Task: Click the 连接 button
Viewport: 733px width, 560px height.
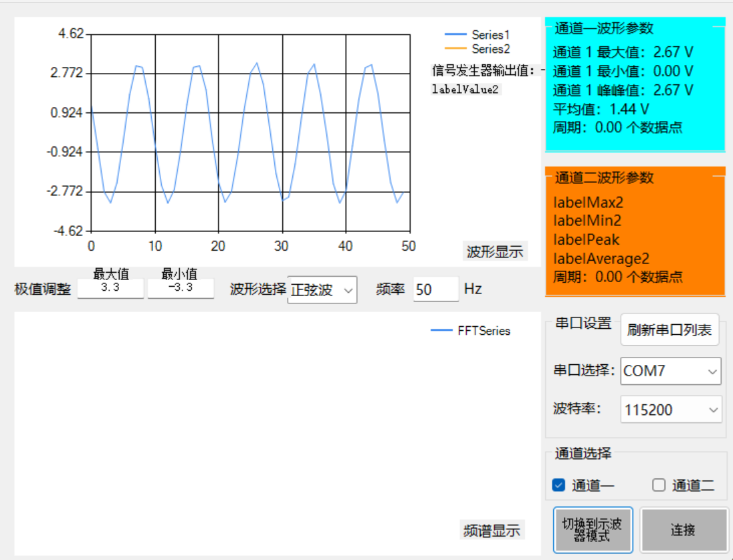Action: [684, 530]
